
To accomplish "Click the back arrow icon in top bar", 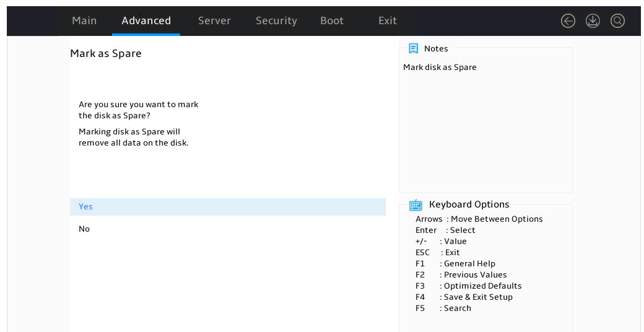I will pyautogui.click(x=568, y=20).
